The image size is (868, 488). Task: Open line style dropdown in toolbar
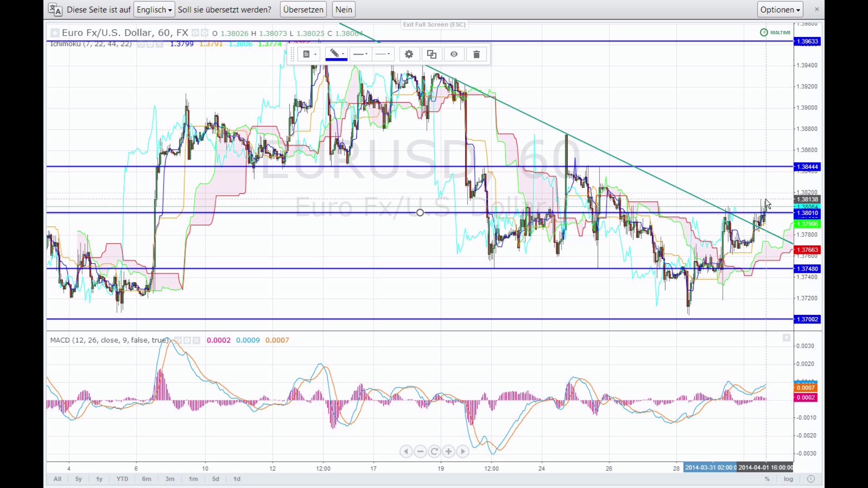point(383,54)
